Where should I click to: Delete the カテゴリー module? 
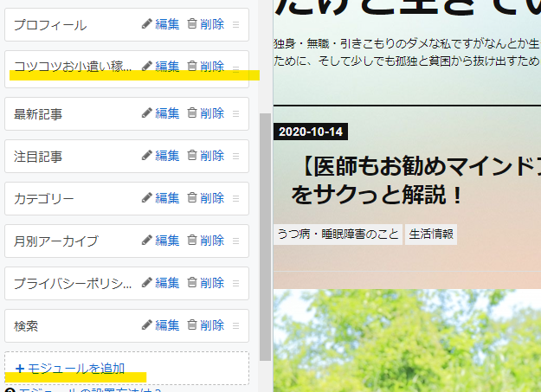click(x=206, y=198)
